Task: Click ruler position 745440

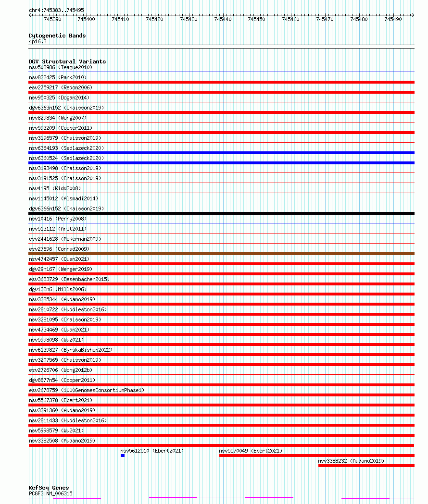Action: pos(223,19)
